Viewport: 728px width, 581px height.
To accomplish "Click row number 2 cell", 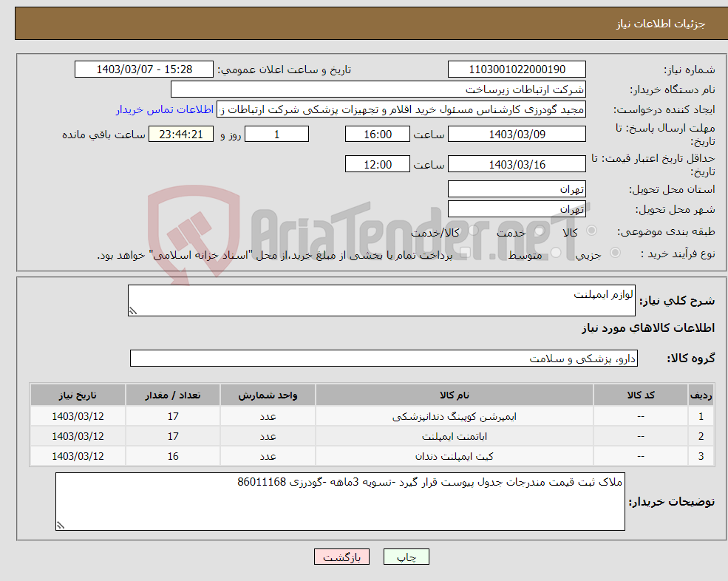I will (x=701, y=437).
